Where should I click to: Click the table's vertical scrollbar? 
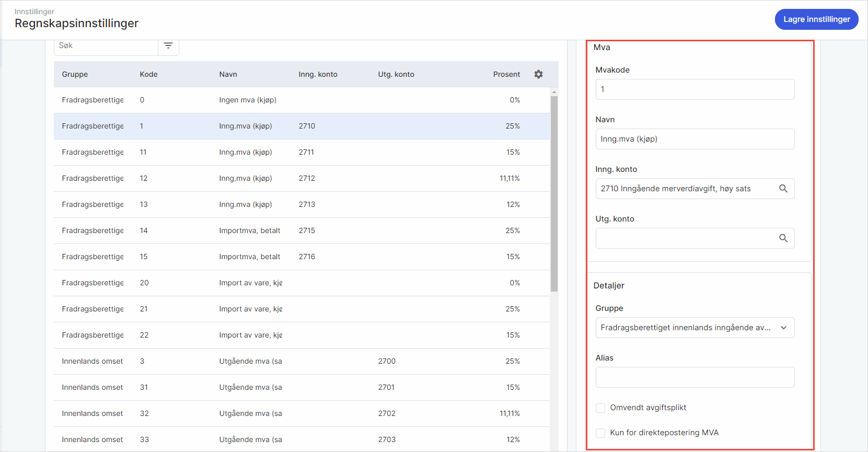(554, 193)
